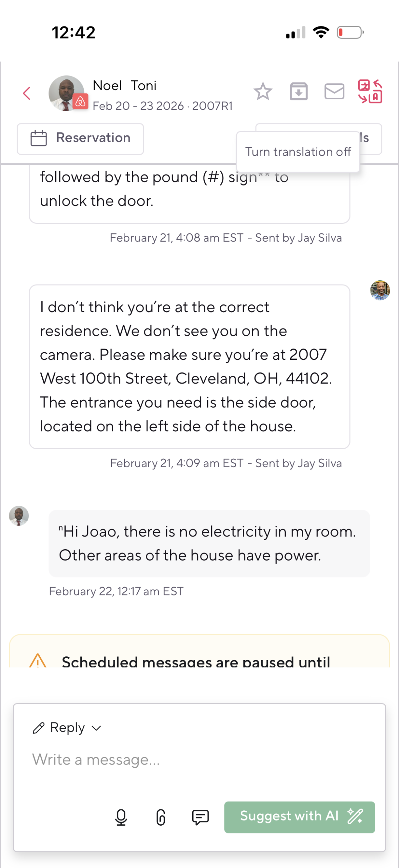Tap the small guest avatar beside electricity message
The image size is (399, 868).
(19, 516)
